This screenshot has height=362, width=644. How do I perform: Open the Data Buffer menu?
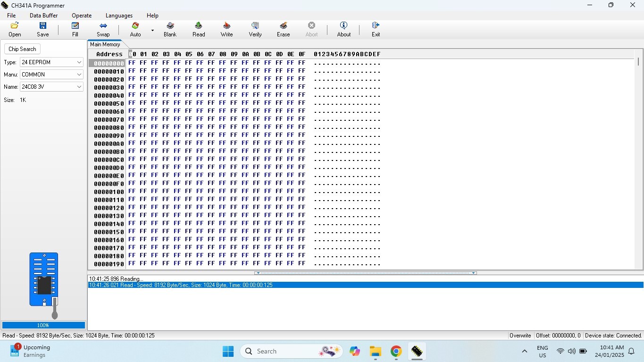[43, 16]
